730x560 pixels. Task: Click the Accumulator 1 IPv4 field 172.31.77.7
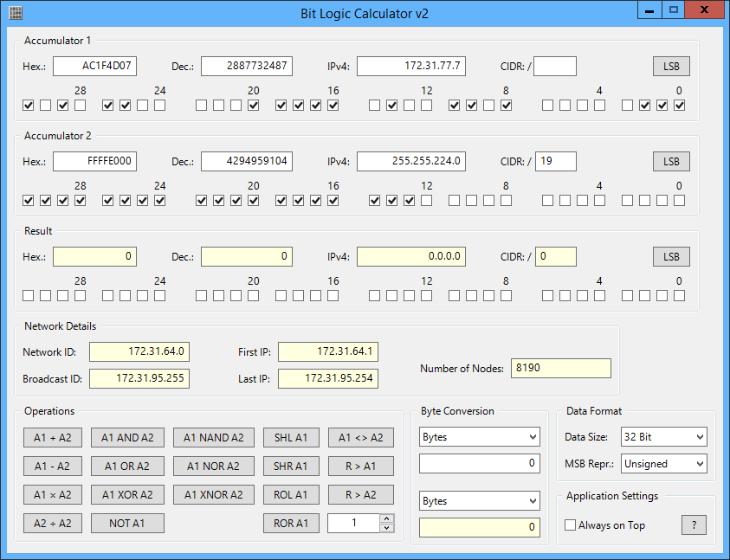point(411,66)
